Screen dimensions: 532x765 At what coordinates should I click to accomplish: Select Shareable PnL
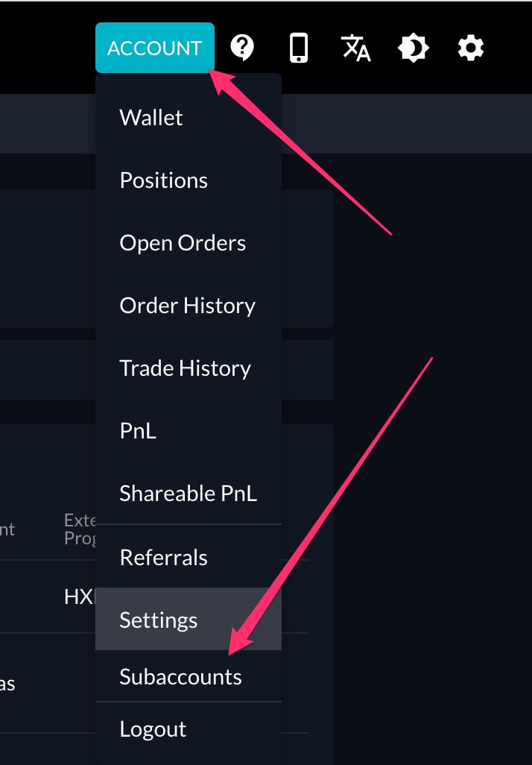(189, 493)
